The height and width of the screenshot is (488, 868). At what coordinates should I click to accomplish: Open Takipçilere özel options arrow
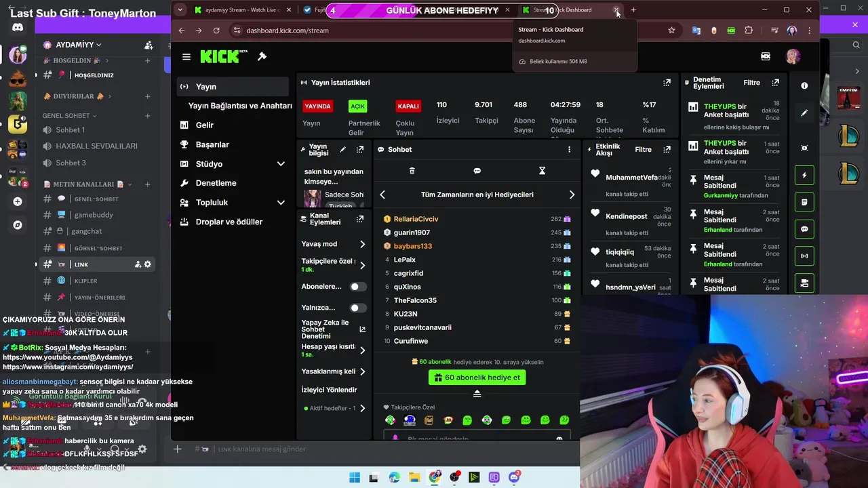(x=362, y=265)
